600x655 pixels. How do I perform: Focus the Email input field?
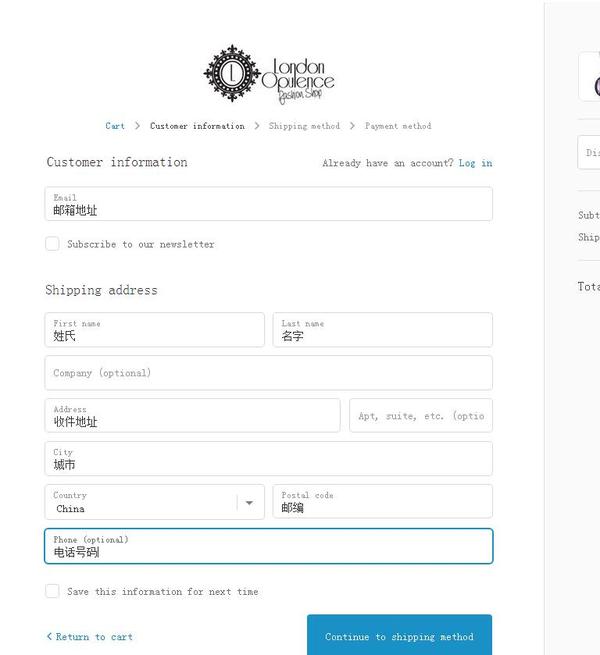coord(268,204)
